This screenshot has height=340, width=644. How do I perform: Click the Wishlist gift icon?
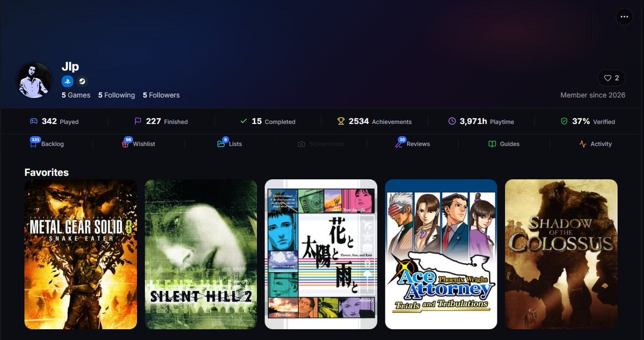click(x=125, y=144)
